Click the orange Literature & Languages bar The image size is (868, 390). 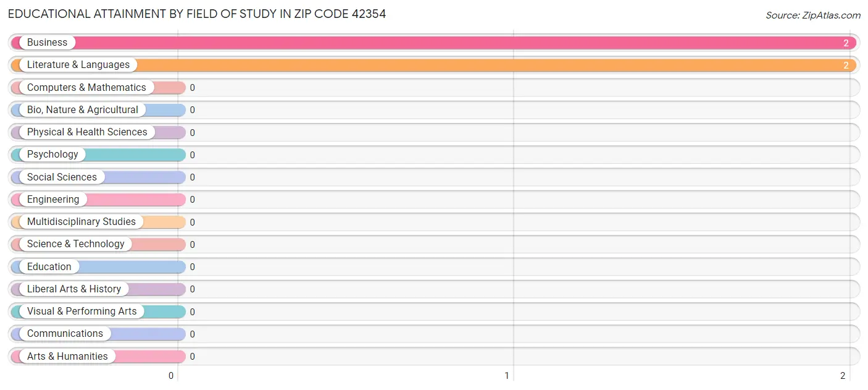433,65
